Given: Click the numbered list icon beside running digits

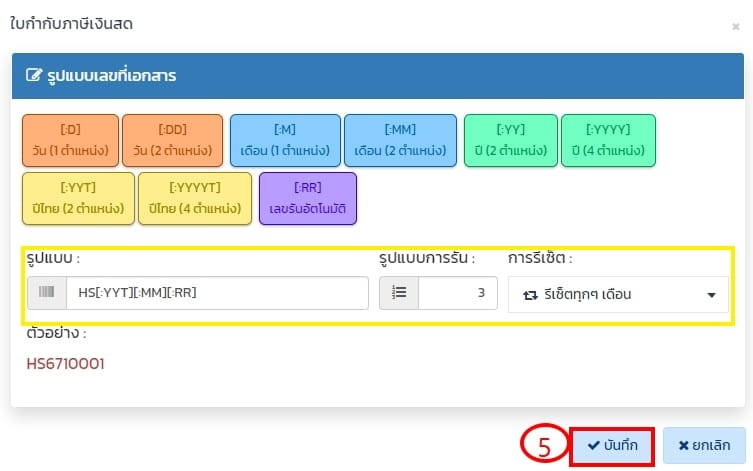Looking at the screenshot, I should 398,294.
